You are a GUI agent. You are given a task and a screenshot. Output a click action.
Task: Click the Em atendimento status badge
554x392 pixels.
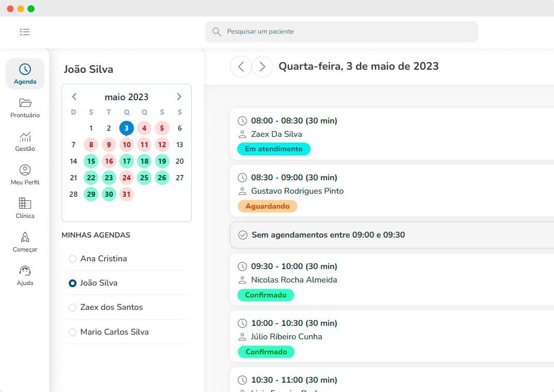(x=273, y=149)
